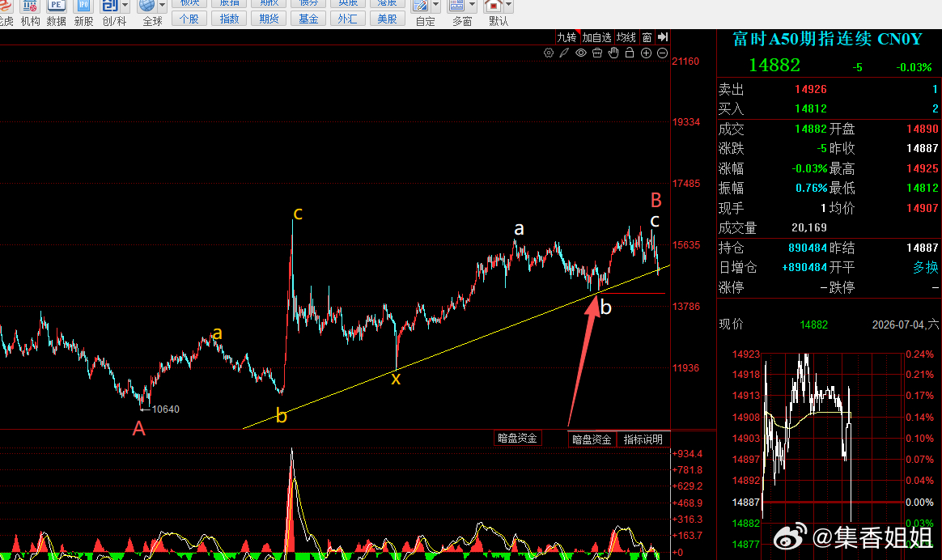This screenshot has height=560, width=942.
Task: Click the 卖出 price 14926
Action: [x=810, y=90]
